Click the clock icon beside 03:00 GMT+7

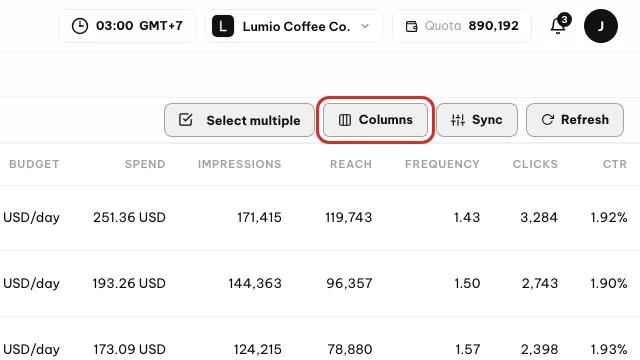(x=80, y=26)
